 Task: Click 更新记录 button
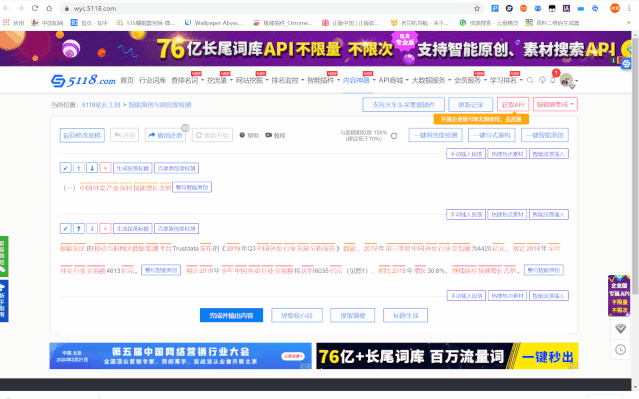pyautogui.click(x=471, y=104)
